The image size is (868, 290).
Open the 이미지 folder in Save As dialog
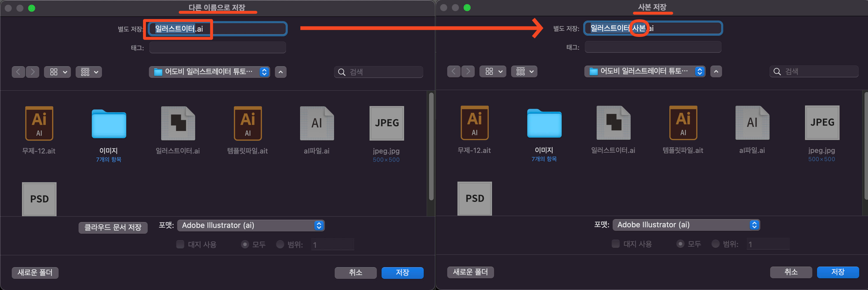[x=109, y=124]
